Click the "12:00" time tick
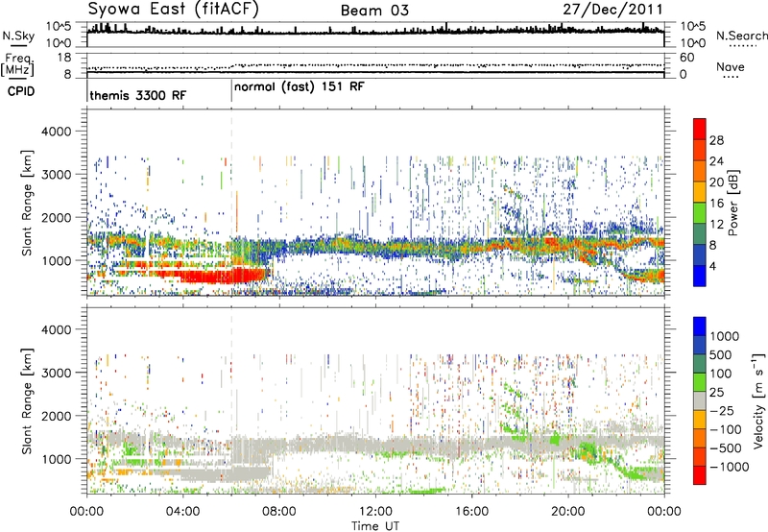Image resolution: width=768 pixels, height=532 pixels. [x=375, y=512]
